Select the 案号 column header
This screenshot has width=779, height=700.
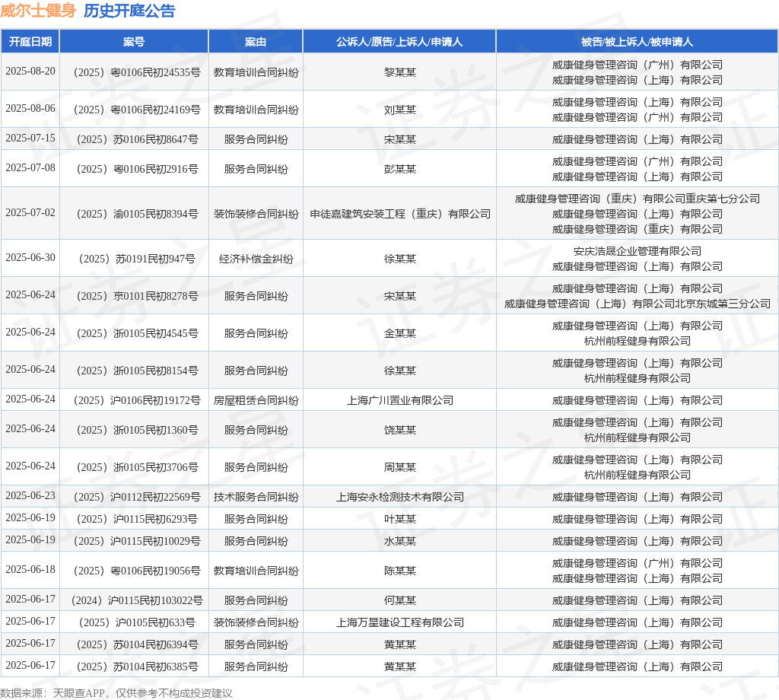134,42
